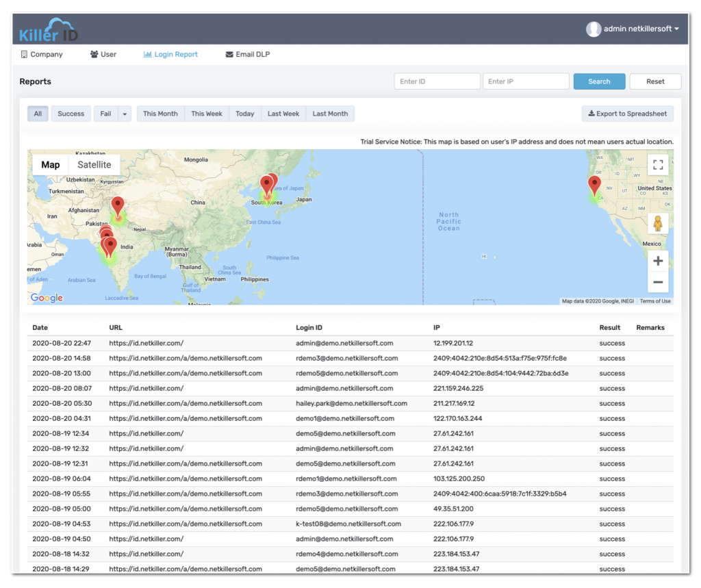Viewport: 701px width, 588px height.
Task: Expand filters with the This Month selector
Action: click(x=160, y=114)
